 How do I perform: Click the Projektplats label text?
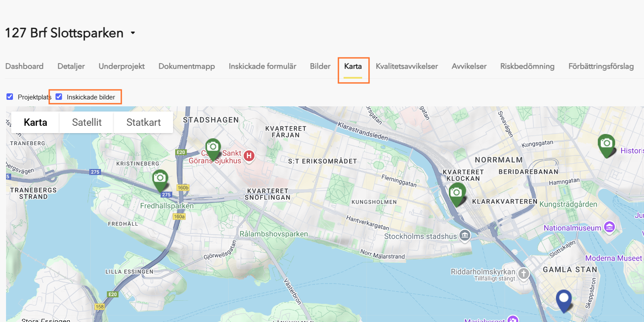[35, 97]
